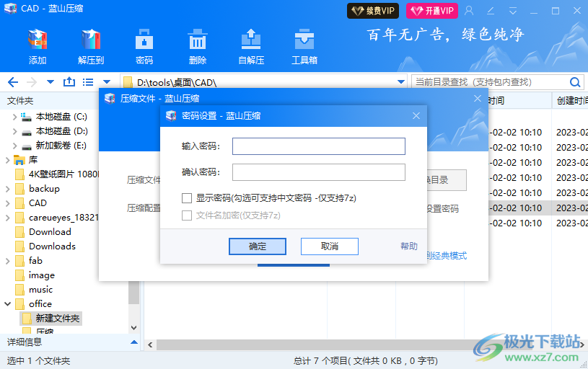Click the 续费VIP badge
The height and width of the screenshot is (369, 588).
[373, 11]
